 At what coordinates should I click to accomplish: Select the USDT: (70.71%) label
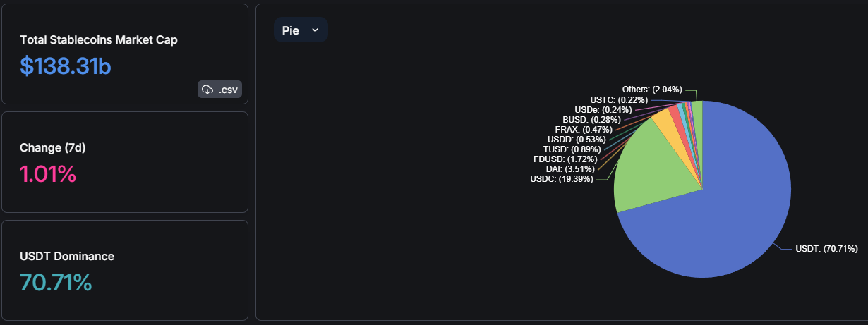pyautogui.click(x=826, y=249)
